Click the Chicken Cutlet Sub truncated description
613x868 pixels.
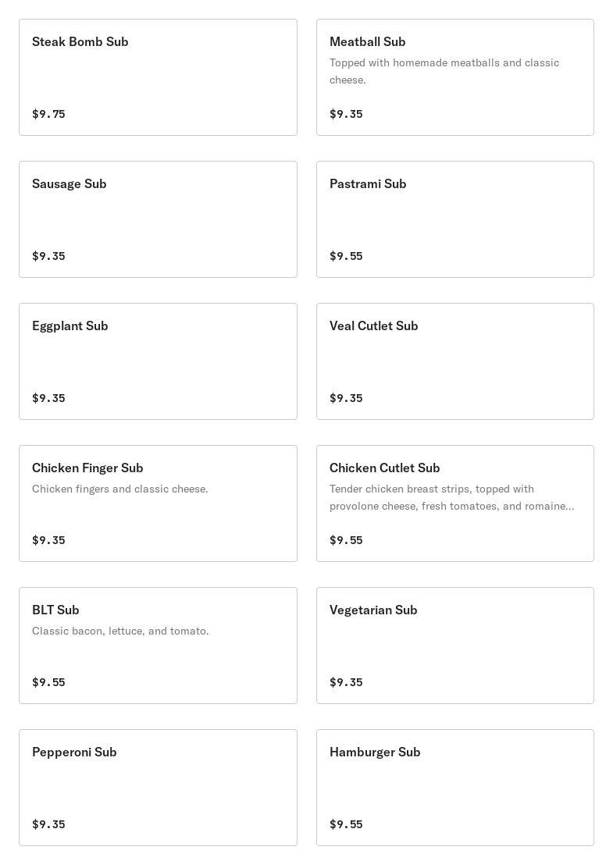452,498
